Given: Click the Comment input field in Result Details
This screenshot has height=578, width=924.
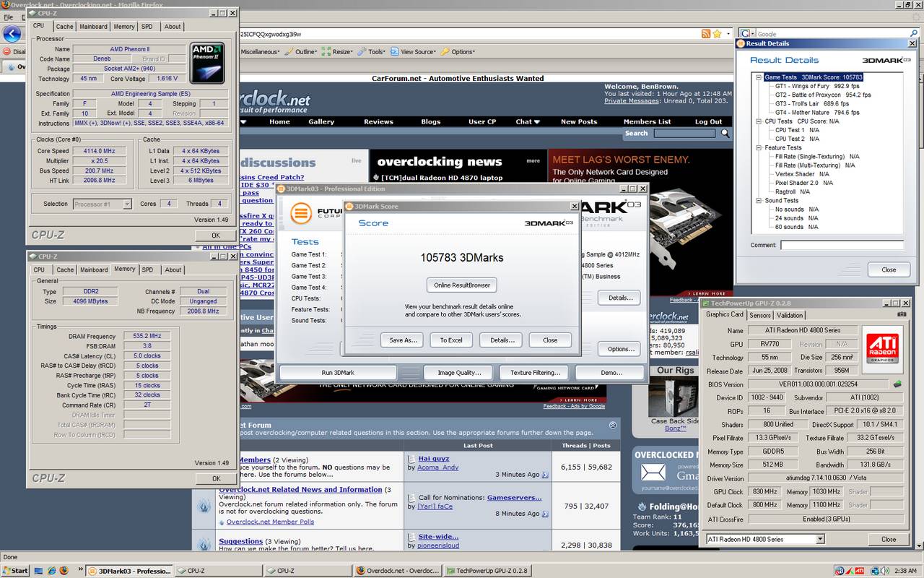Looking at the screenshot, I should (x=842, y=246).
